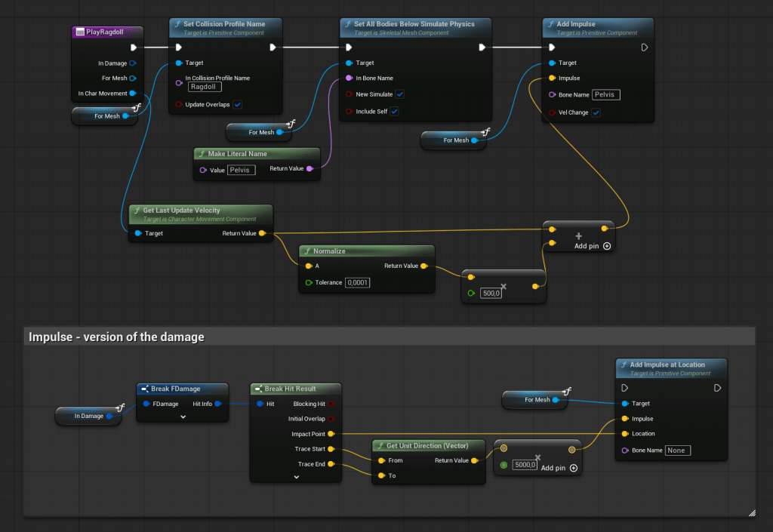Toggle the Update Overlaps checkbox

point(238,104)
